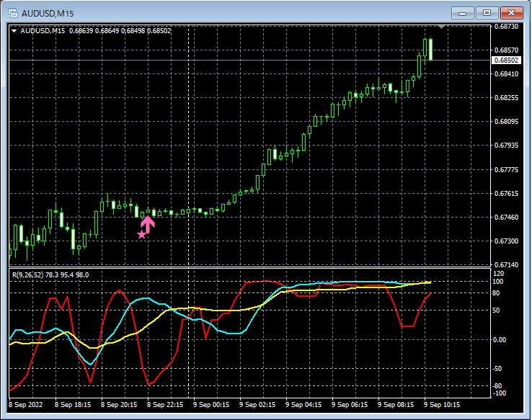Click the indicator scale value 50

coord(496,310)
